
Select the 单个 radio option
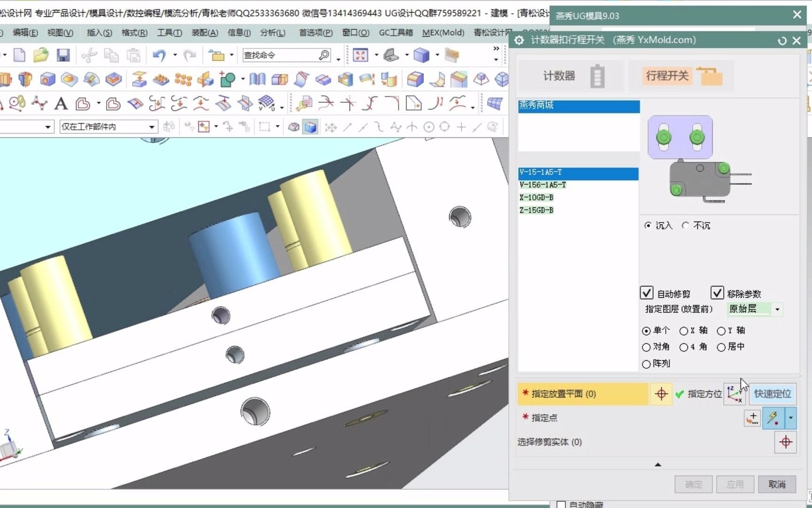click(x=646, y=331)
